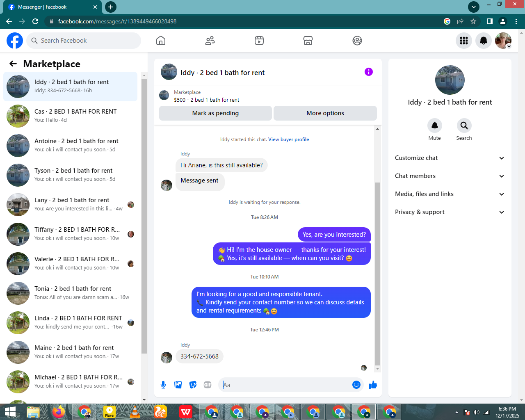This screenshot has height=420, width=525.
Task: Open conversation information purple icon
Action: click(x=369, y=72)
